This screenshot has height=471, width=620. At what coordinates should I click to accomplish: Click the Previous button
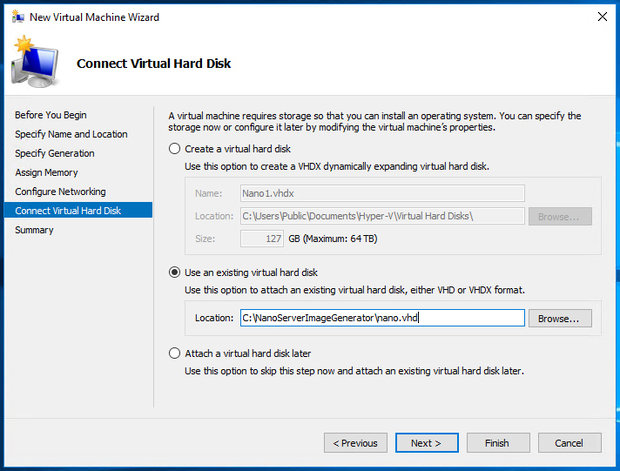(355, 443)
